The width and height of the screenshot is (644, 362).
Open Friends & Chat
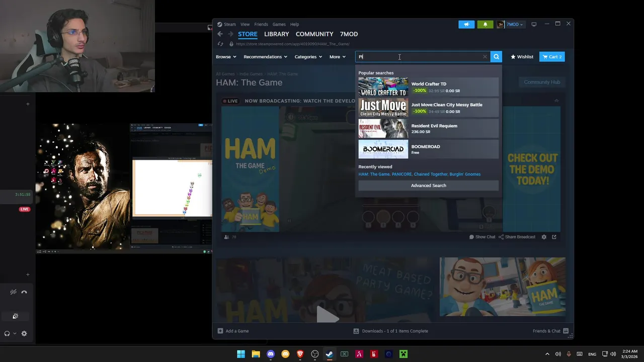(x=550, y=331)
